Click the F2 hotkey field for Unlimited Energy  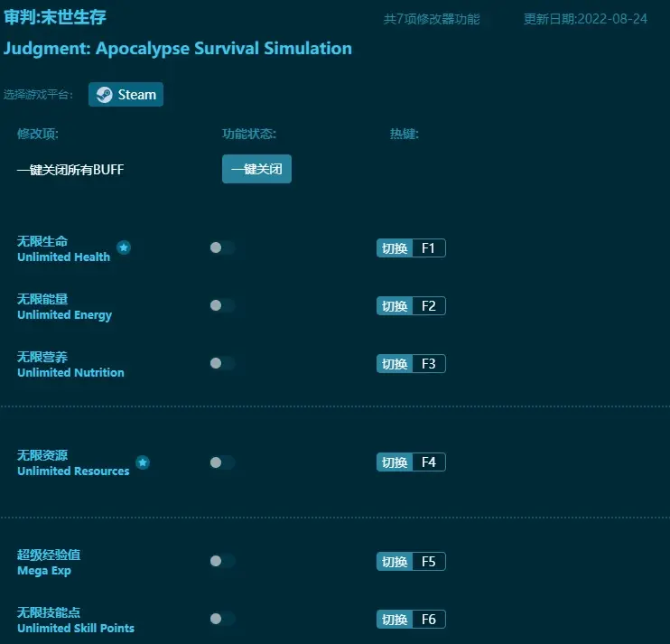point(428,306)
